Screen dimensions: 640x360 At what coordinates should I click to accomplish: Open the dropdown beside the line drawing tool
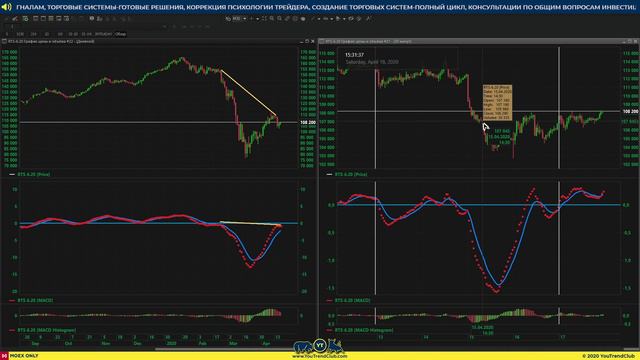[x=319, y=19]
